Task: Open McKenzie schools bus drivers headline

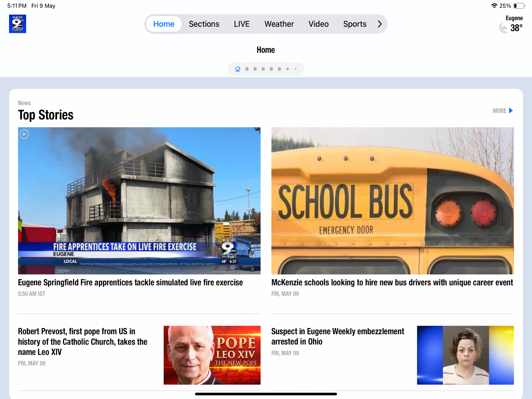Action: point(392,282)
